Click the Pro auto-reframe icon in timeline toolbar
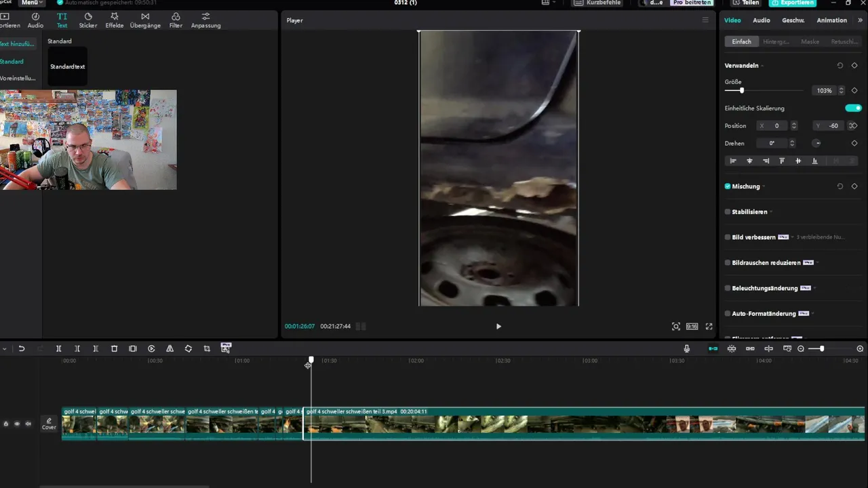This screenshot has height=488, width=868. pos(226,348)
